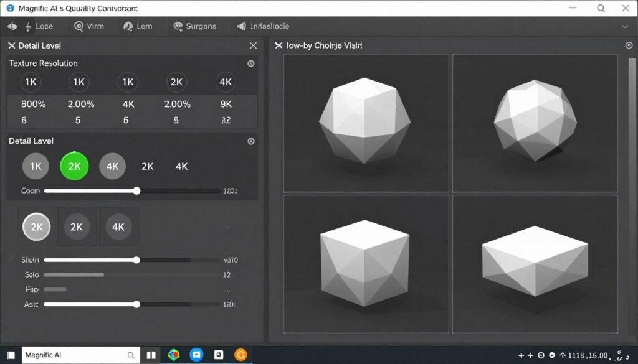
Task: Click the outlined circle minus tray icon
Action: [x=541, y=355]
